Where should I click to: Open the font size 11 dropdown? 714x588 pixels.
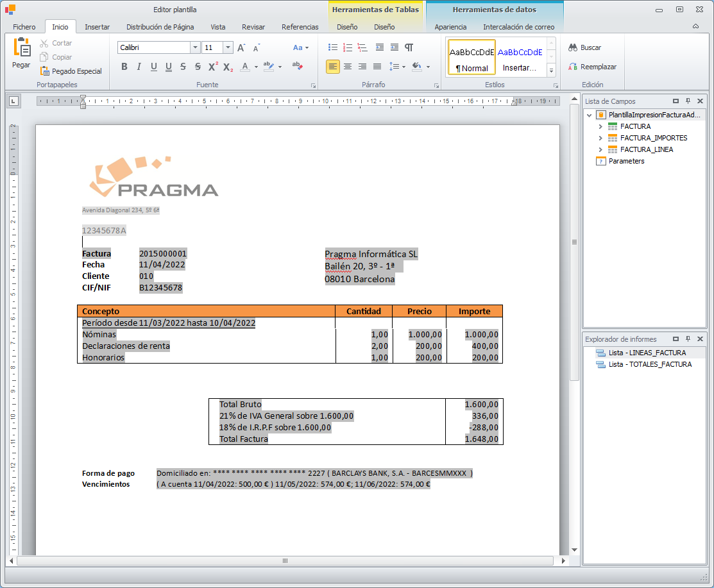tap(228, 47)
